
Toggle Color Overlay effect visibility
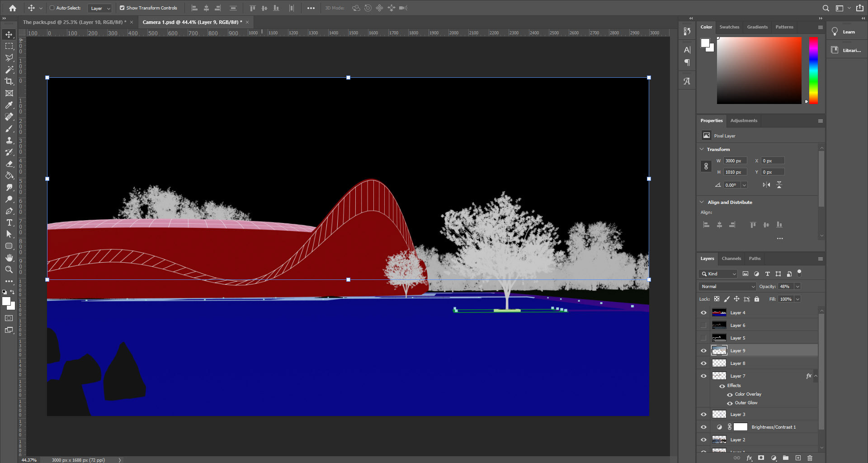click(730, 394)
